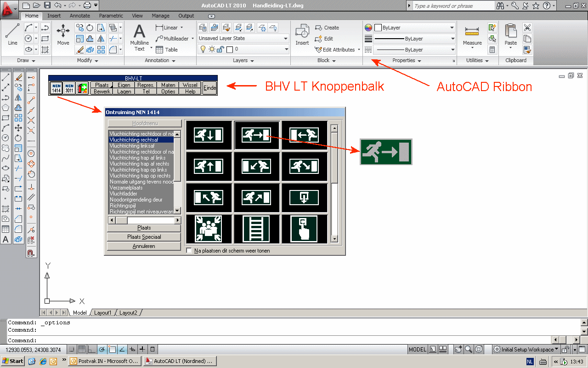
Task: Toggle Polar tracking in status bar
Action: (x=102, y=350)
